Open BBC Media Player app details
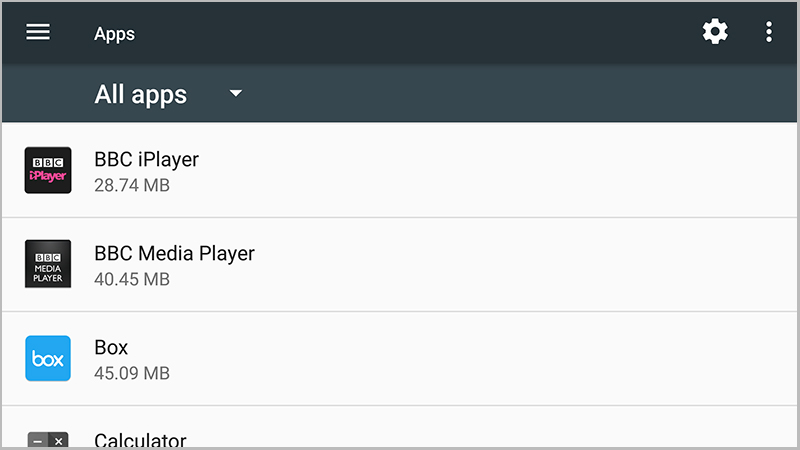Image resolution: width=800 pixels, height=450 pixels. (399, 264)
